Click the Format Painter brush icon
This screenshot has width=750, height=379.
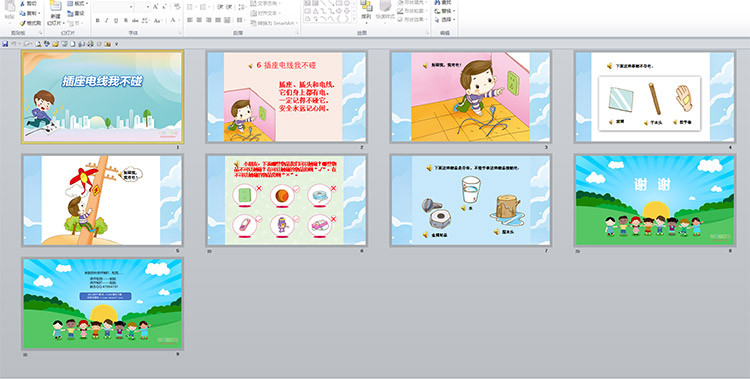pos(22,23)
